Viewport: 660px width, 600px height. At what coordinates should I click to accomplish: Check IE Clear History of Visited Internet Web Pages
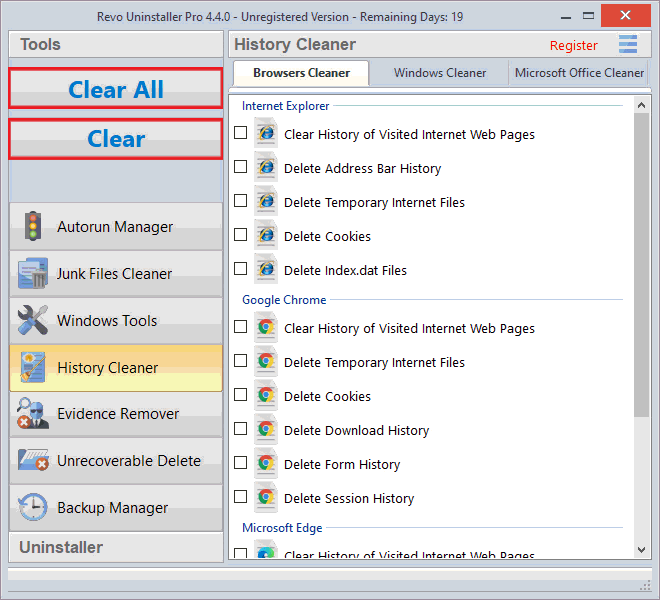click(x=240, y=133)
